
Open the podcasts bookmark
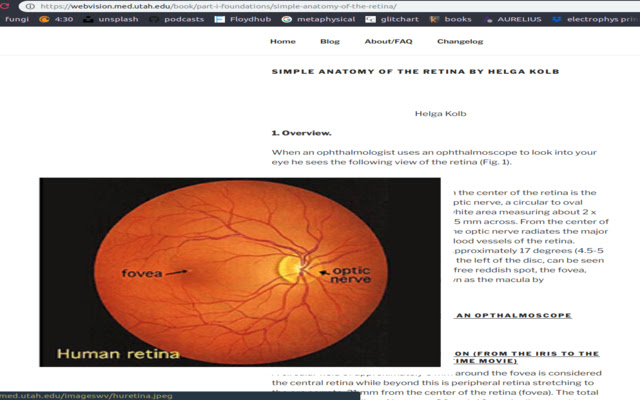(x=177, y=19)
